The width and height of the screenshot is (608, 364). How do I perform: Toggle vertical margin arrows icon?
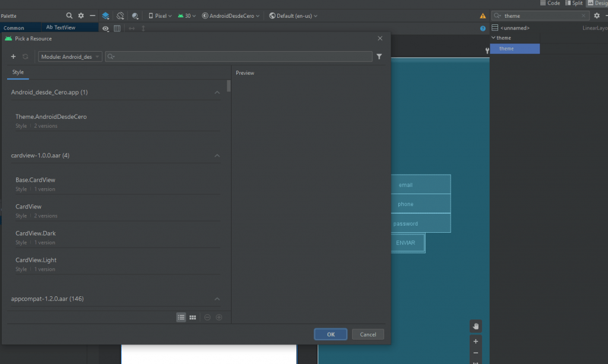coord(143,29)
